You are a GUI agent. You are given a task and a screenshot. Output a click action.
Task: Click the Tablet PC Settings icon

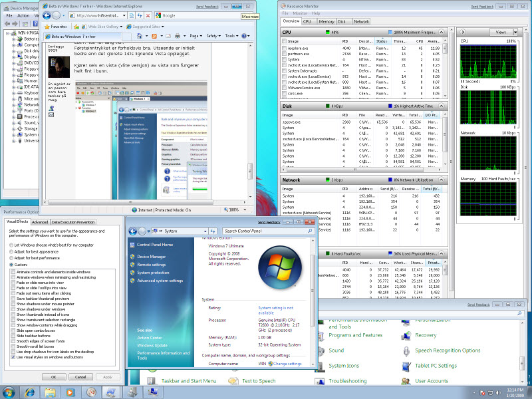point(406,366)
